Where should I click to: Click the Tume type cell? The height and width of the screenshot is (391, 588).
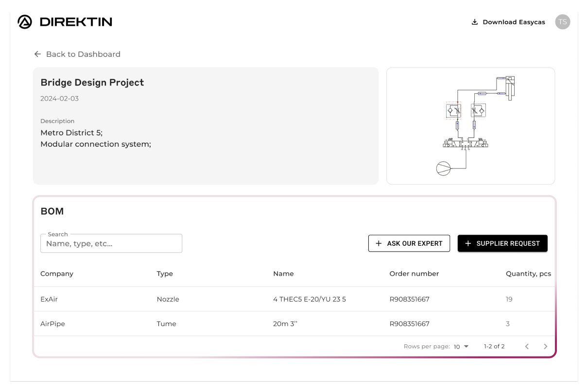coord(166,324)
